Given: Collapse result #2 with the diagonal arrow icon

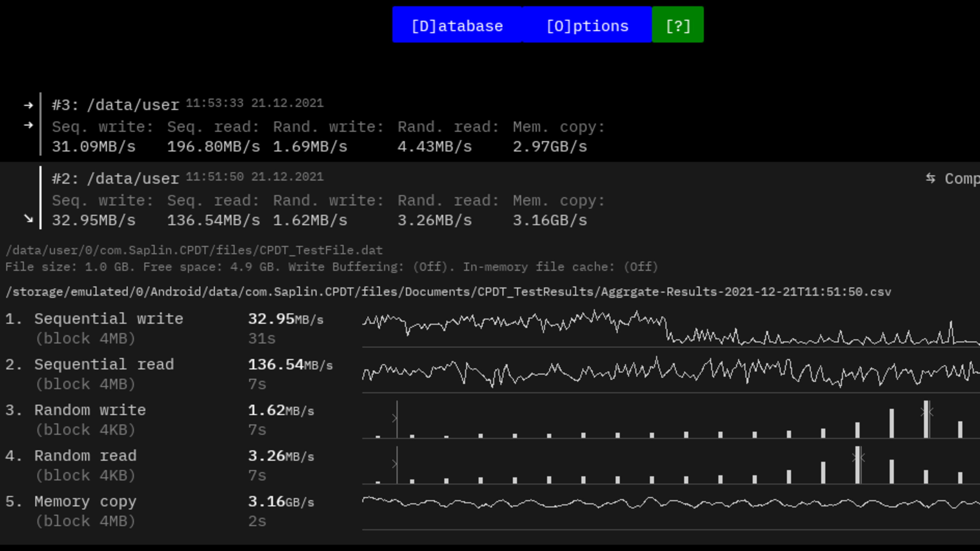Looking at the screenshot, I should (x=28, y=219).
